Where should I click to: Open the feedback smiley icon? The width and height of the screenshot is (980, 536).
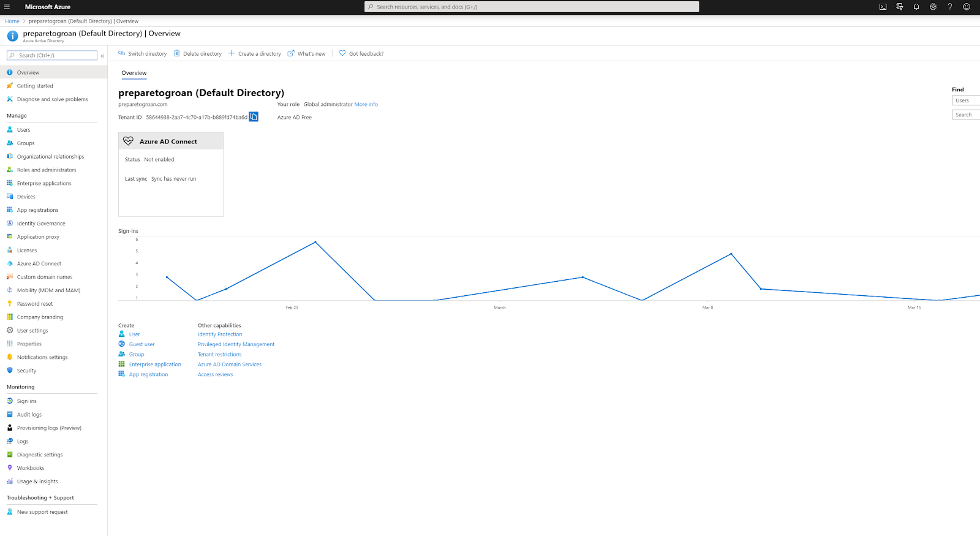pyautogui.click(x=967, y=7)
